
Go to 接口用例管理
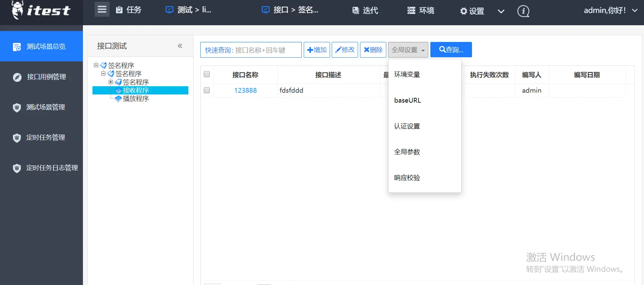pyautogui.click(x=41, y=77)
